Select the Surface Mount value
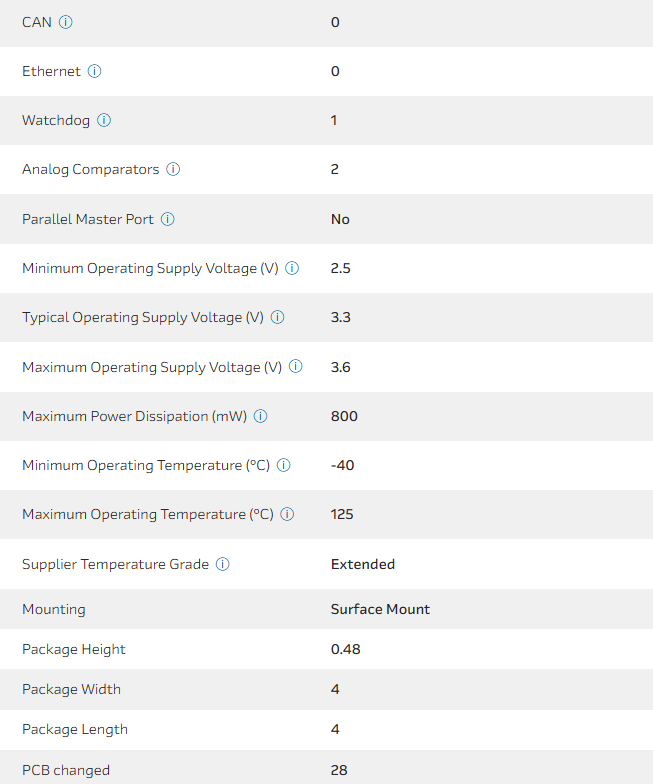The width and height of the screenshot is (653, 784). coord(380,609)
